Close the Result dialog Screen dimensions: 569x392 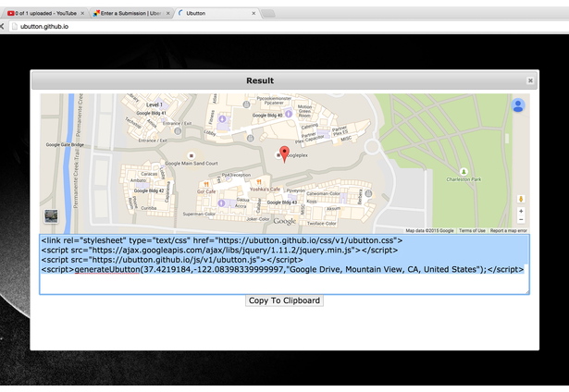(x=530, y=80)
